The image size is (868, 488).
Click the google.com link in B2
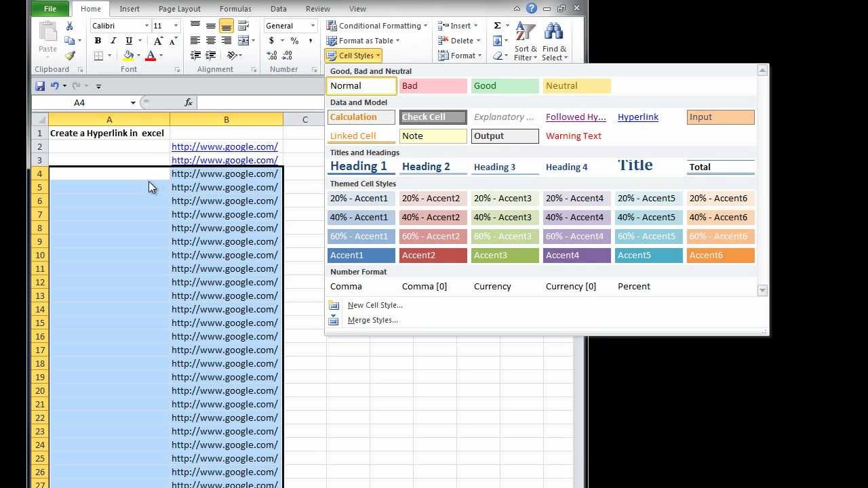pos(224,146)
